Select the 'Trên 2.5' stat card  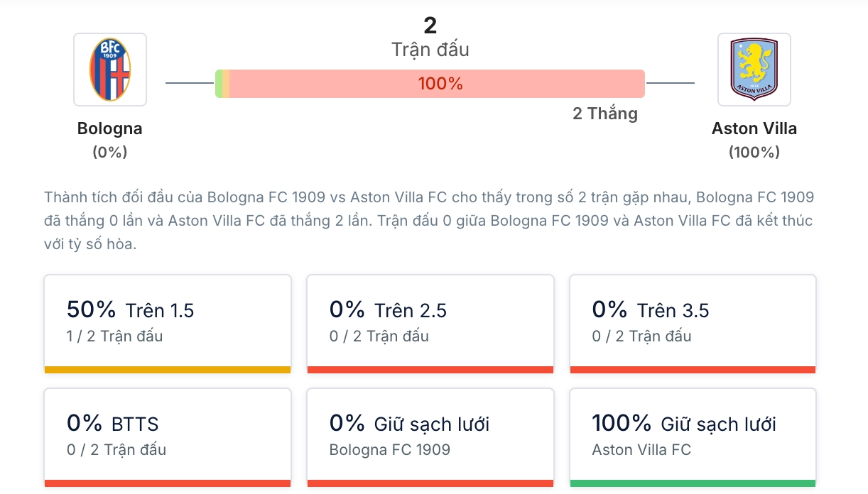[430, 323]
